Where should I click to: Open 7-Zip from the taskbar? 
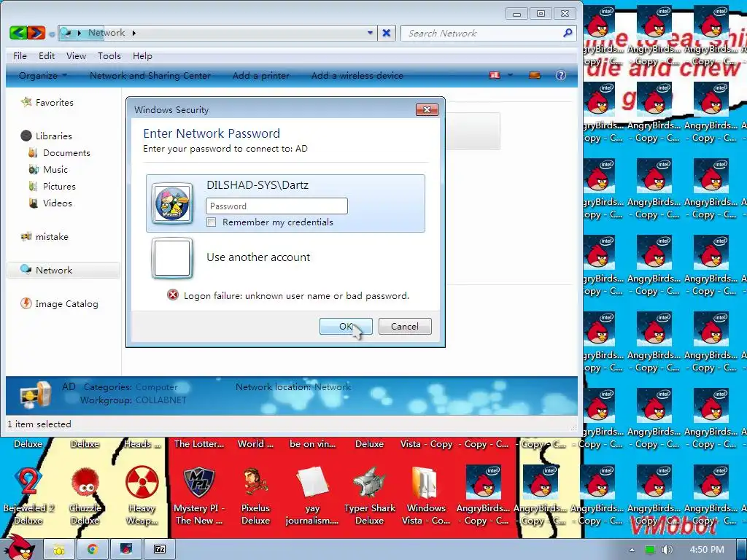click(x=160, y=550)
